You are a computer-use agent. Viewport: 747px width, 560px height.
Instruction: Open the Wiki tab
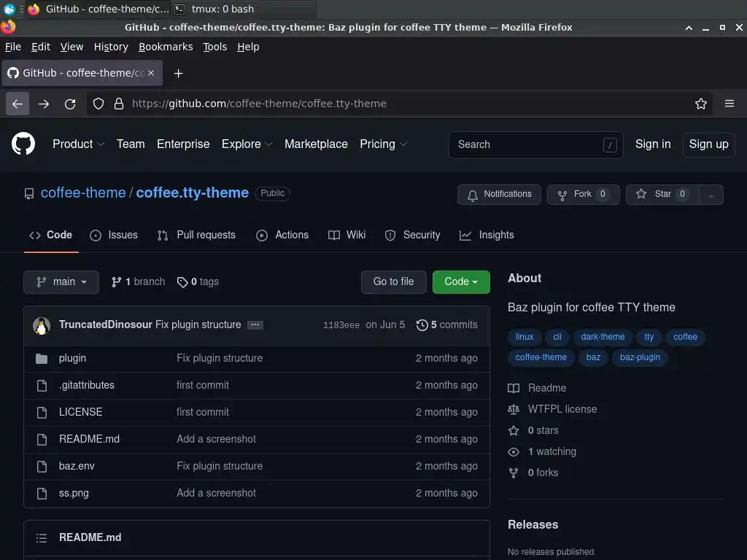coord(347,236)
